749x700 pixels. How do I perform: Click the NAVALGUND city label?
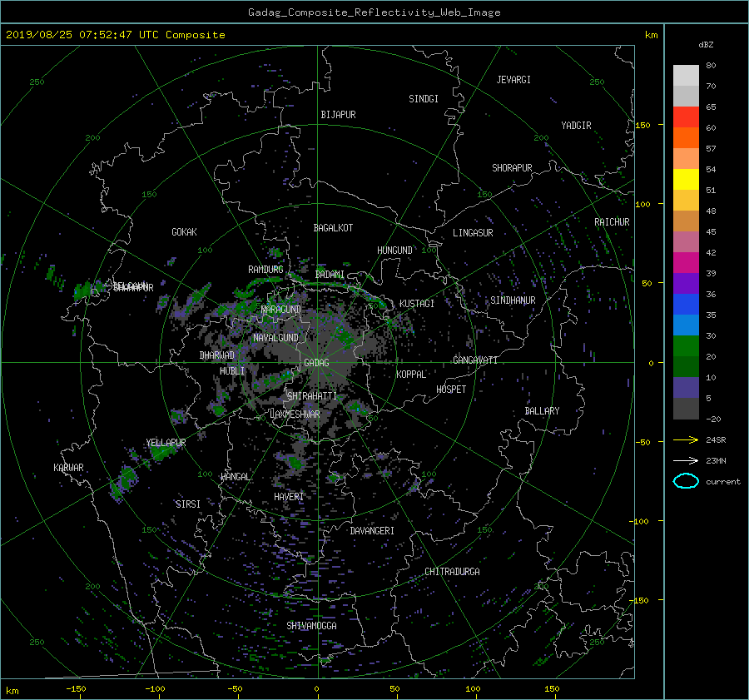coord(275,337)
